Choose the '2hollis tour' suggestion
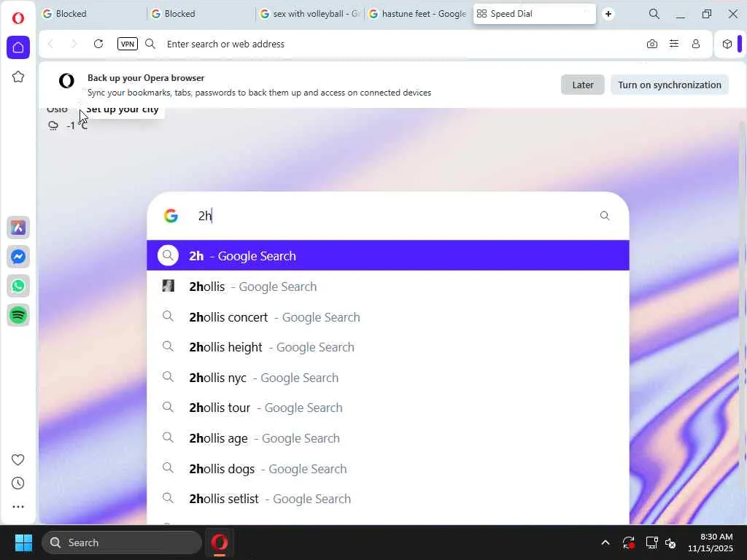 pos(388,408)
